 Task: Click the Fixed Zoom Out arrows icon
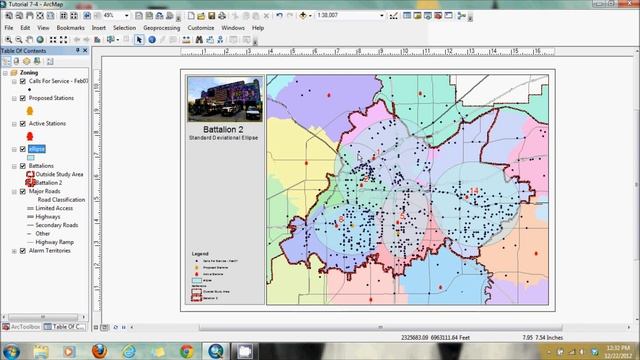(x=64, y=40)
